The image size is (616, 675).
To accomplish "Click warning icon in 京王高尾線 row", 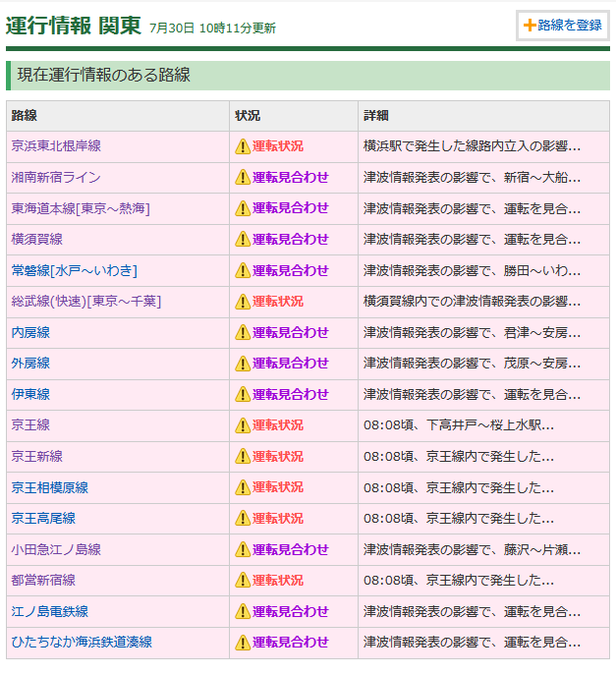I will [x=243, y=519].
